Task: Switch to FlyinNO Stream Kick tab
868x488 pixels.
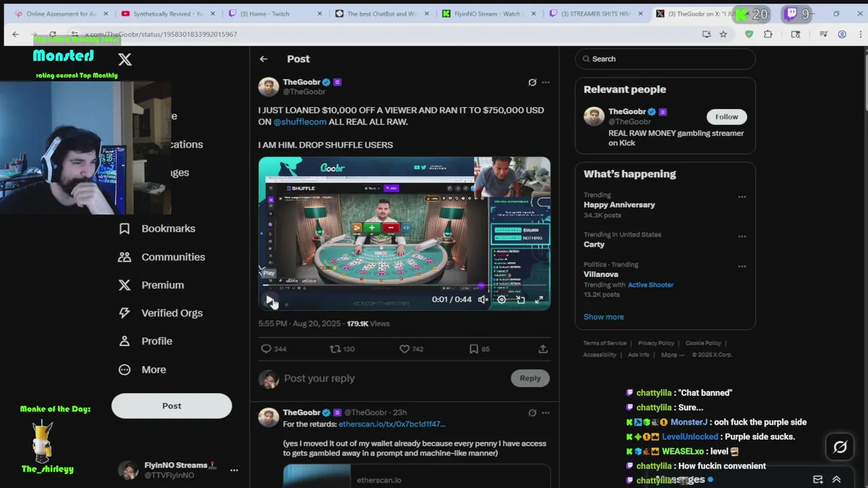Action: (488, 14)
